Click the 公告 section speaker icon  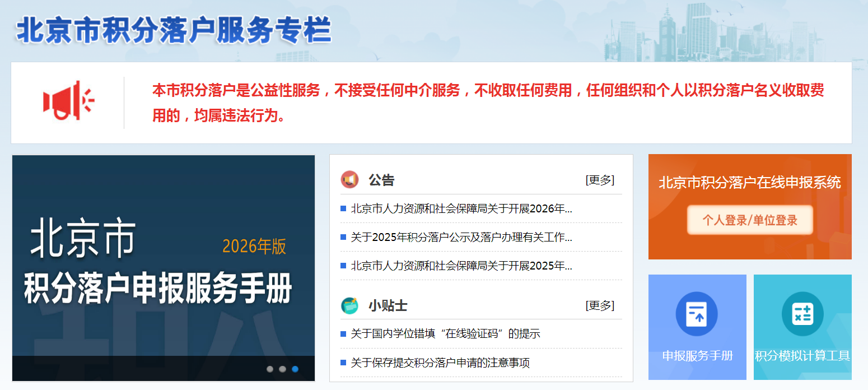[x=349, y=180]
